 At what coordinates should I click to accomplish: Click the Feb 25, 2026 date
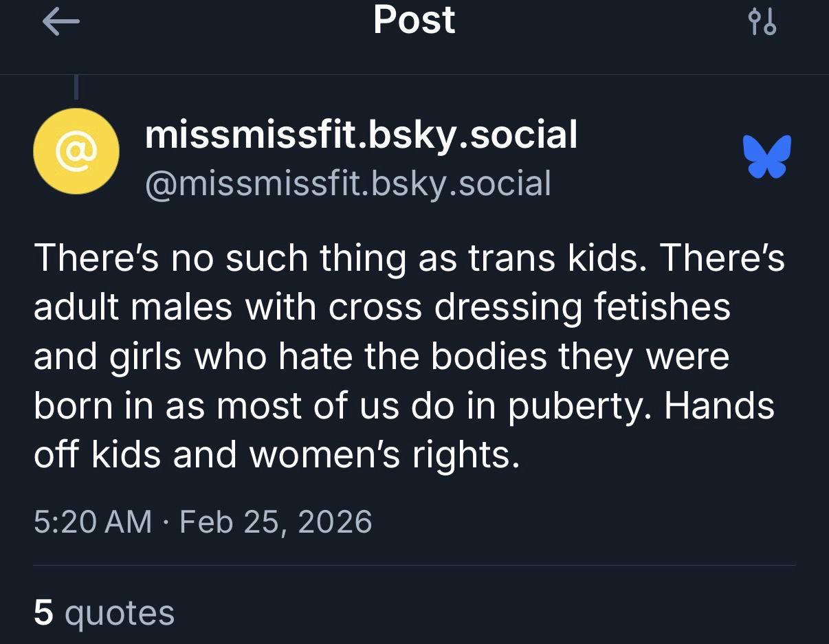click(276, 521)
